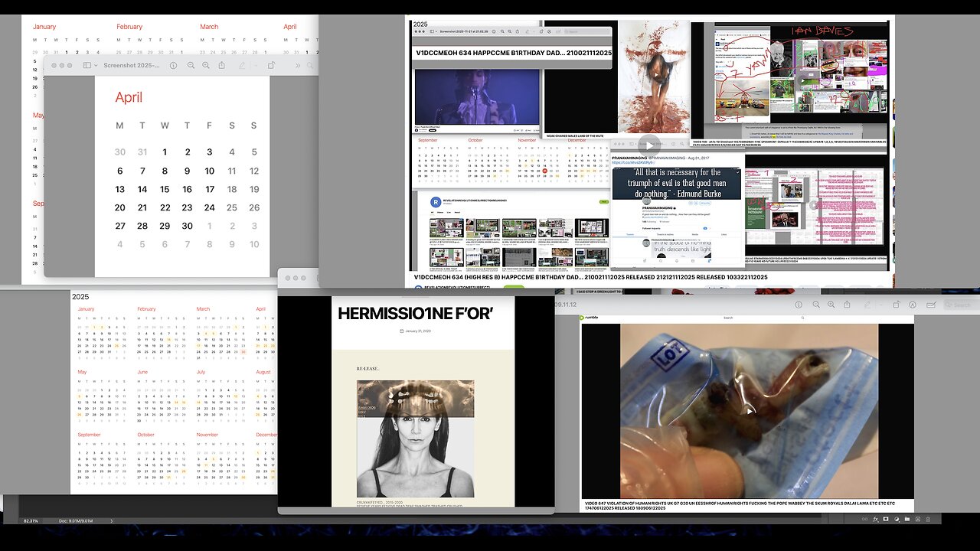This screenshot has height=551, width=980.
Task: Create a new adjustment layer in Photoshop
Action: 897,519
